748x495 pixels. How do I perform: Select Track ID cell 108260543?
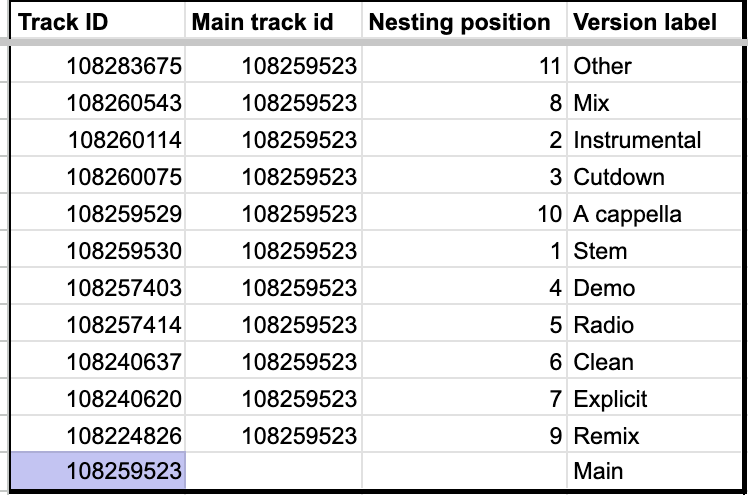pyautogui.click(x=98, y=102)
